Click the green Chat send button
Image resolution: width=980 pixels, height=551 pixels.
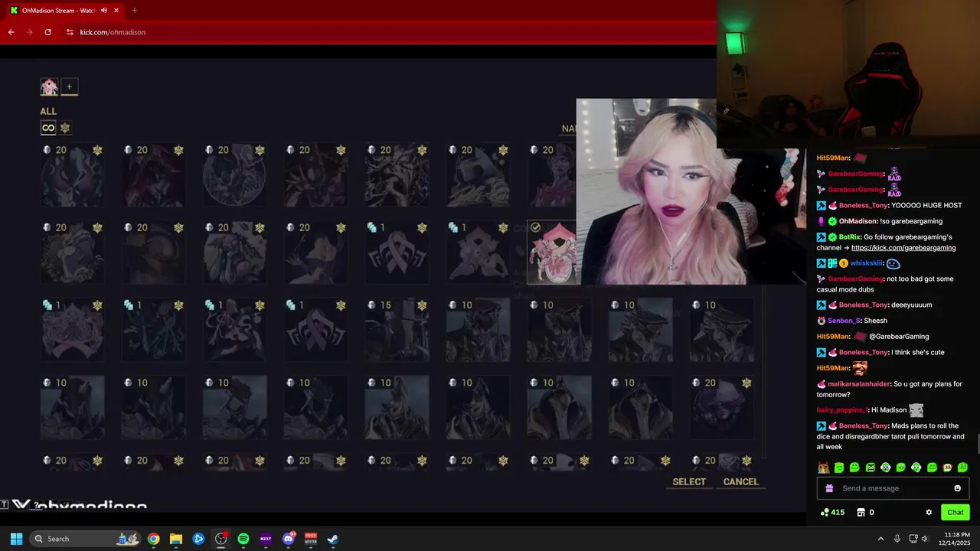(x=955, y=512)
